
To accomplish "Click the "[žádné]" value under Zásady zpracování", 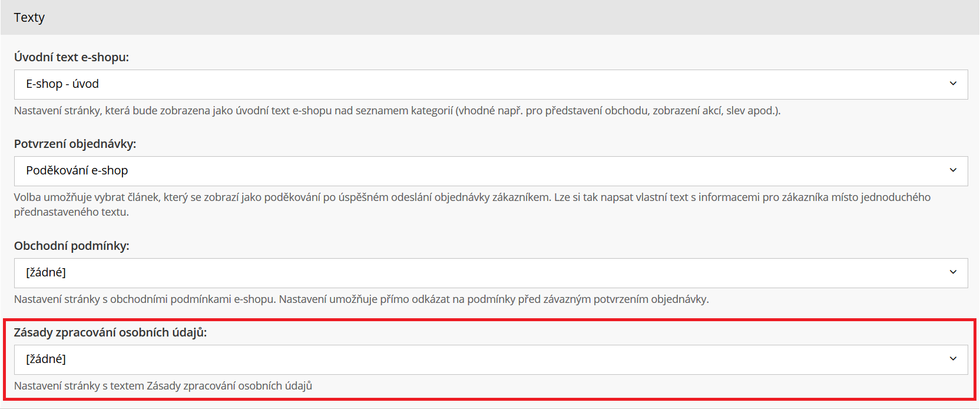I will [x=46, y=359].
